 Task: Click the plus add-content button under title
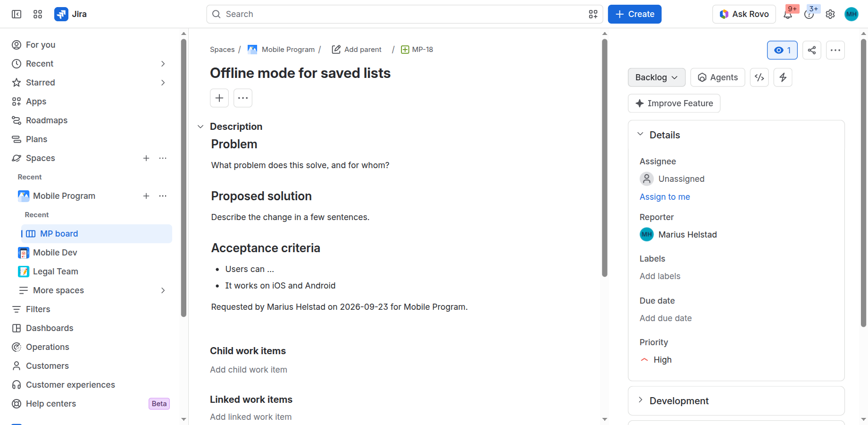tap(219, 98)
